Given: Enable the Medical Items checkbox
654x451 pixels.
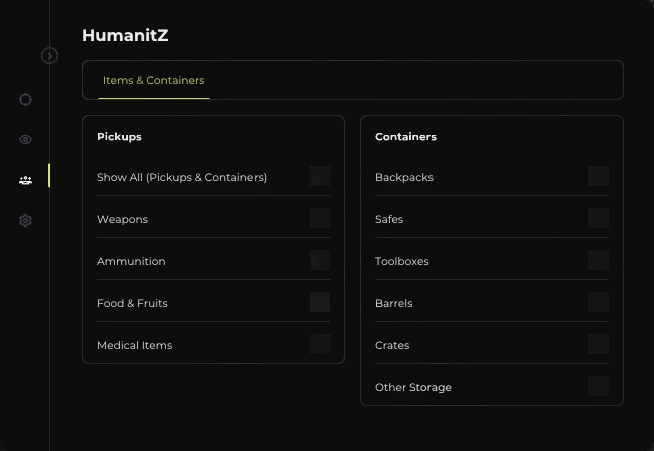Looking at the screenshot, I should (x=320, y=344).
